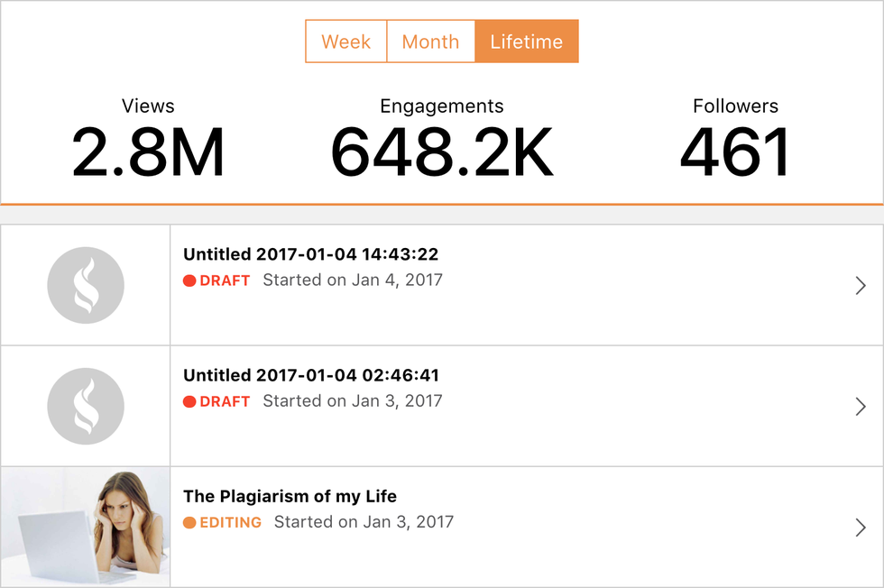This screenshot has height=588, width=884.
Task: Click the flame placeholder icon of the 14:43:22 draft
Action: click(86, 285)
